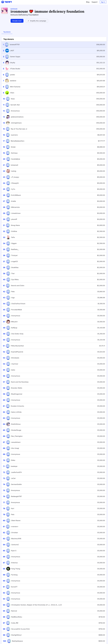Click the Tiltify logo in the header
The image size is (108, 644).
tap(7, 2)
